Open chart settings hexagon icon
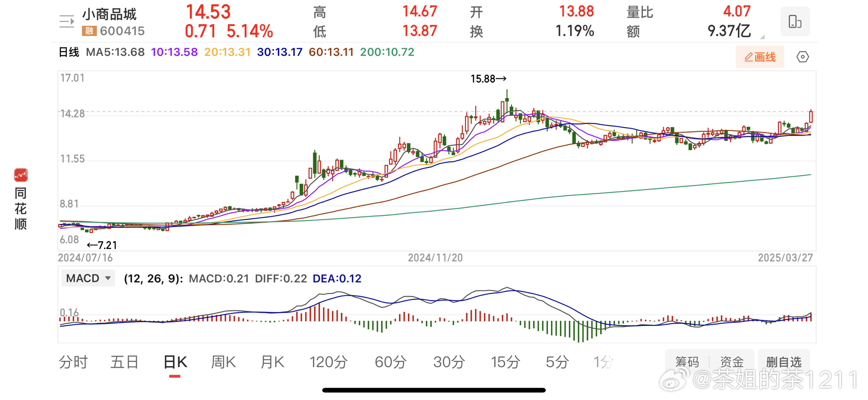The width and height of the screenshot is (868, 400). coord(802,57)
